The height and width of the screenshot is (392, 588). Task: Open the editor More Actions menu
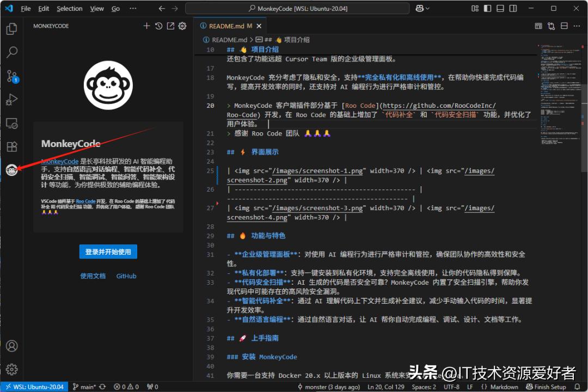coord(577,26)
